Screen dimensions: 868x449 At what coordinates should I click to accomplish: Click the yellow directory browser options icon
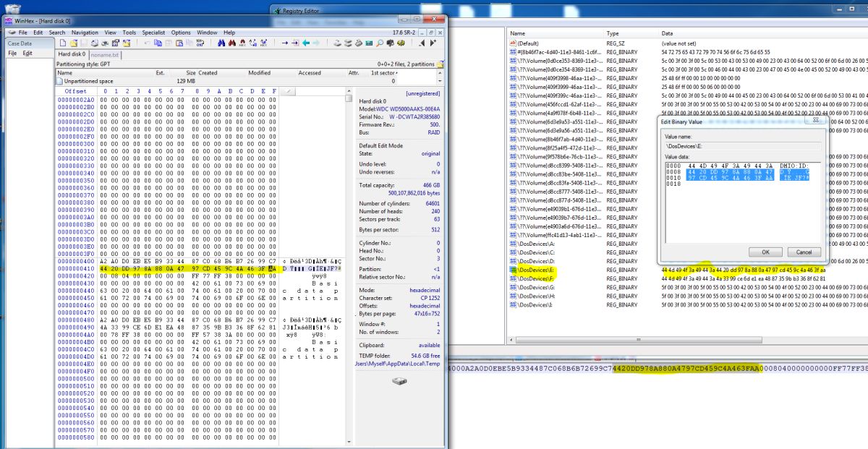[x=440, y=64]
